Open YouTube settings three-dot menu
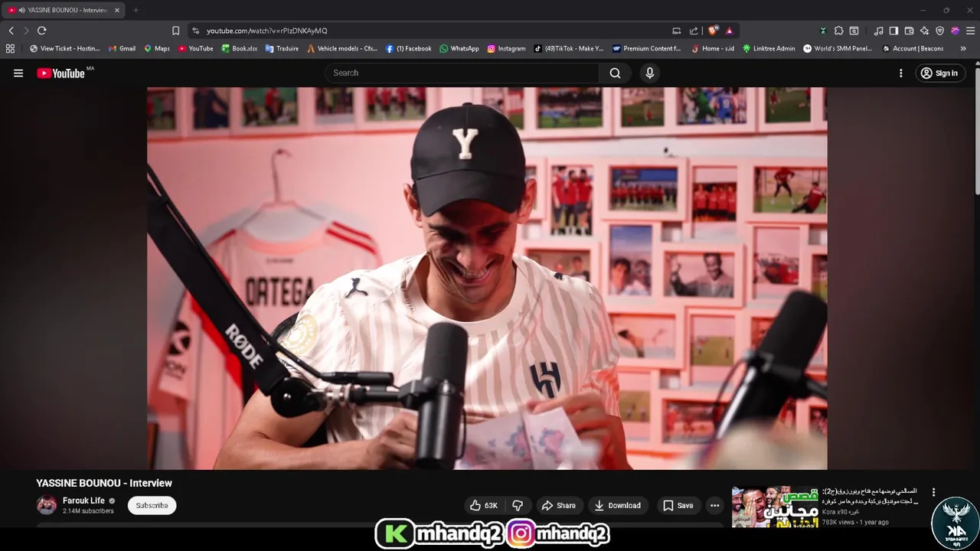Image resolution: width=980 pixels, height=551 pixels. (900, 73)
